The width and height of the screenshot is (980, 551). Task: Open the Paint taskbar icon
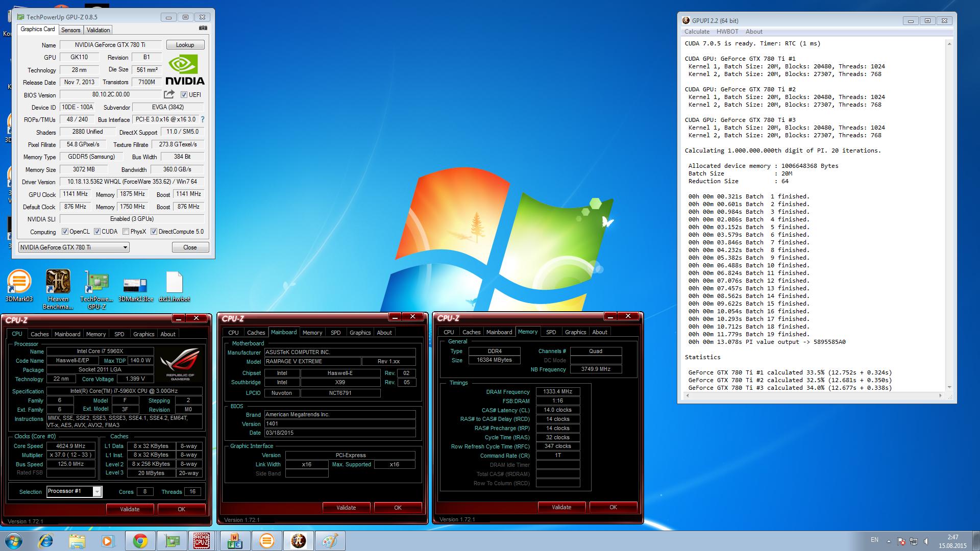pos(330,541)
